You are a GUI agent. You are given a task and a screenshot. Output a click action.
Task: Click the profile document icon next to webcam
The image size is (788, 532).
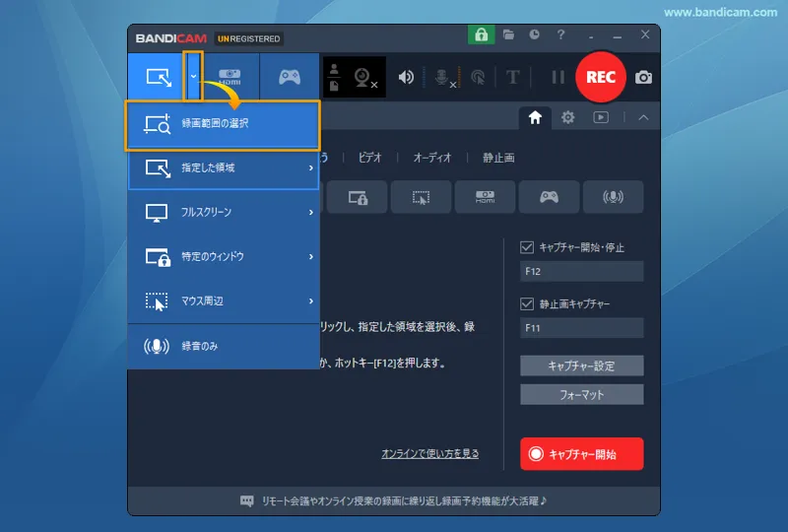(334, 86)
